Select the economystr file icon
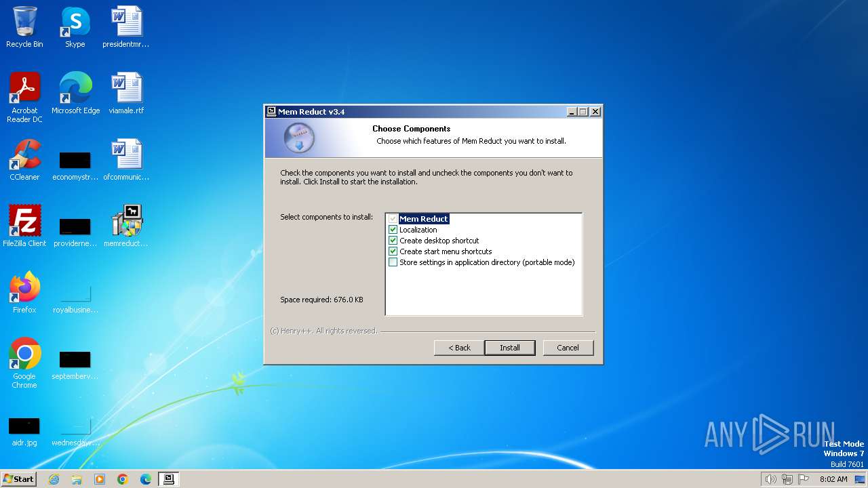 coord(75,164)
